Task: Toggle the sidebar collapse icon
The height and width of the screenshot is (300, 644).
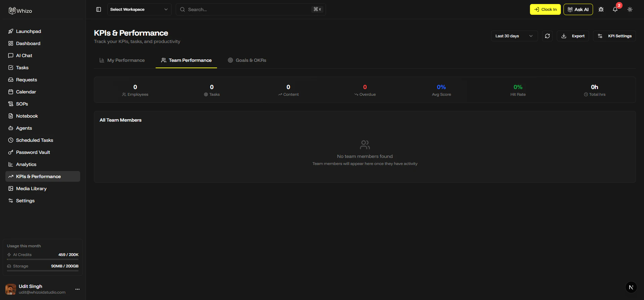Action: 99,9
